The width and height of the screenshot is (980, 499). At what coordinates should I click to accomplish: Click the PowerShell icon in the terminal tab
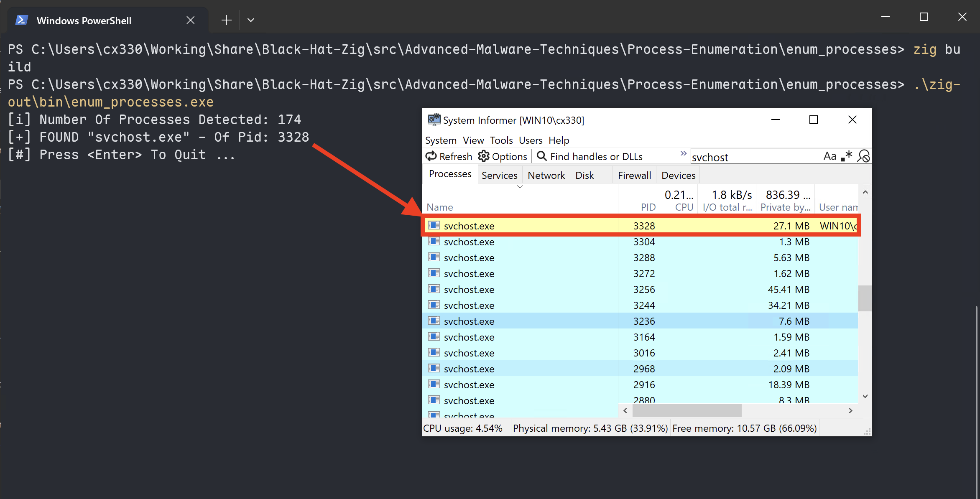22,20
